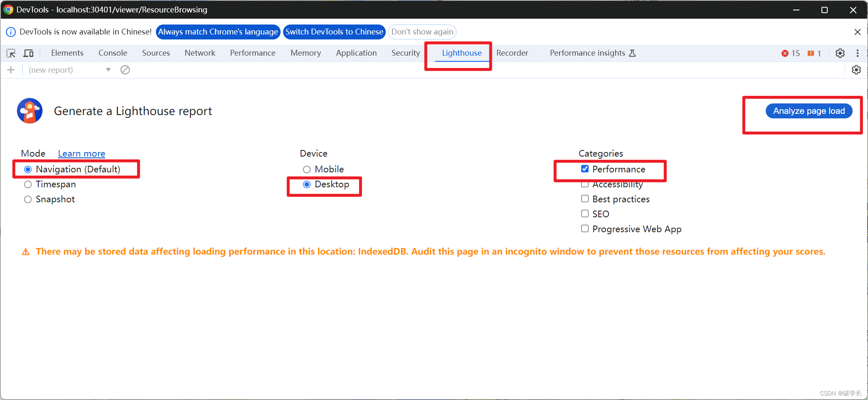
Task: Activate the inspect element picker icon
Action: click(x=11, y=53)
